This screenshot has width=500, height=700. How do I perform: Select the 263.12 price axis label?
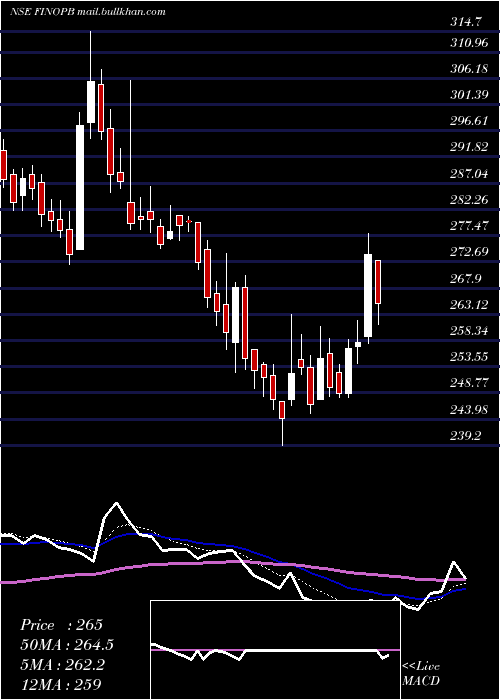point(470,305)
